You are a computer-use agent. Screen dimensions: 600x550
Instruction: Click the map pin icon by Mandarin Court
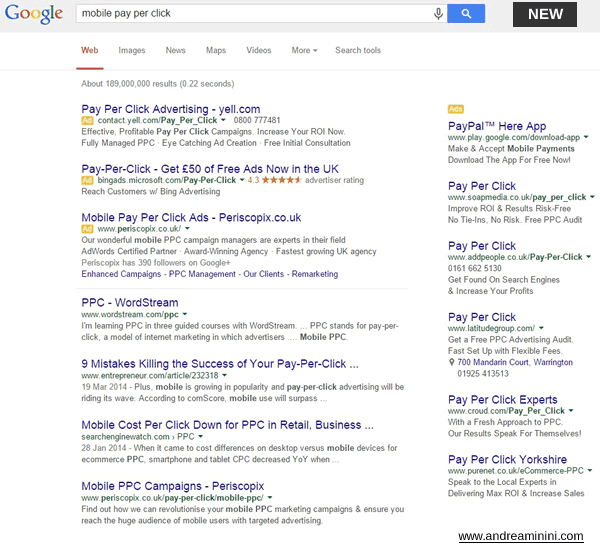(x=452, y=361)
